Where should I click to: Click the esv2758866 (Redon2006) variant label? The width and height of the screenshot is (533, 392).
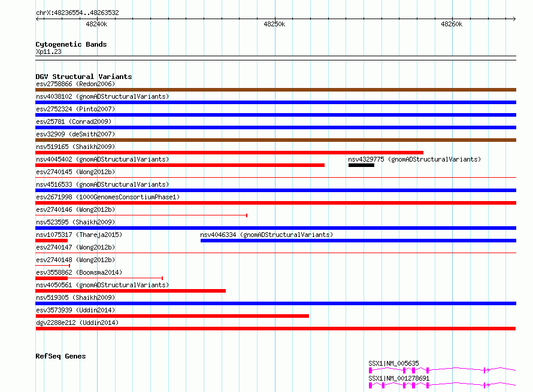[x=75, y=84]
